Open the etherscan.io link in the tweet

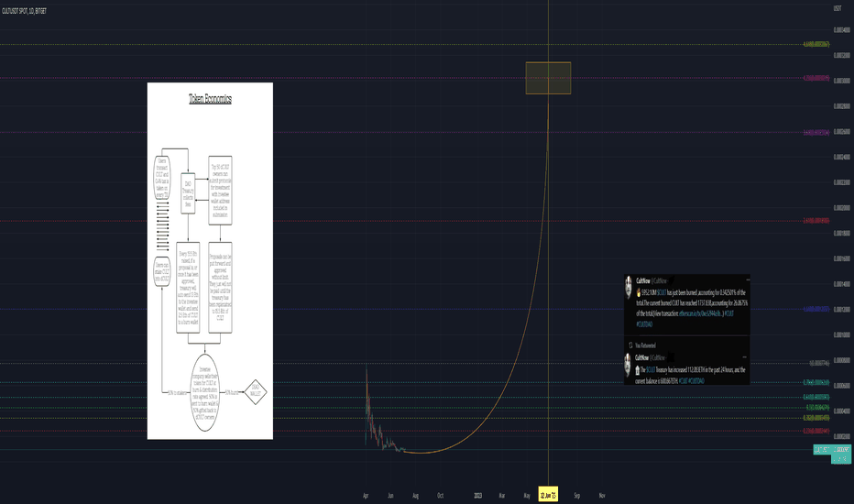pyautogui.click(x=700, y=313)
